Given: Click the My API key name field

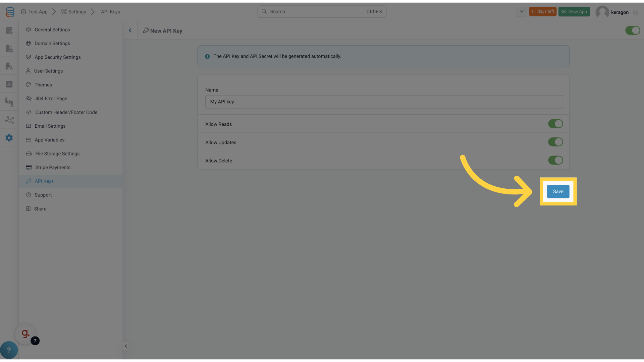Looking at the screenshot, I should click(384, 102).
